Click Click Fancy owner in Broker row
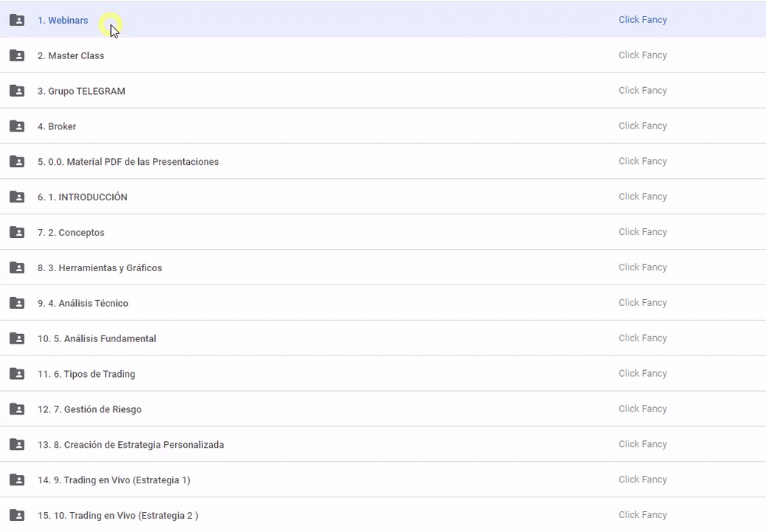 coord(643,126)
